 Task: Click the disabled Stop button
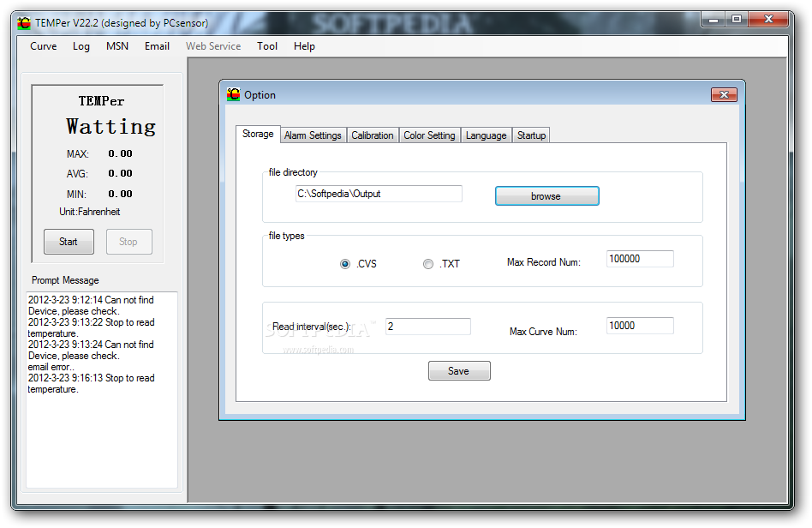point(129,242)
